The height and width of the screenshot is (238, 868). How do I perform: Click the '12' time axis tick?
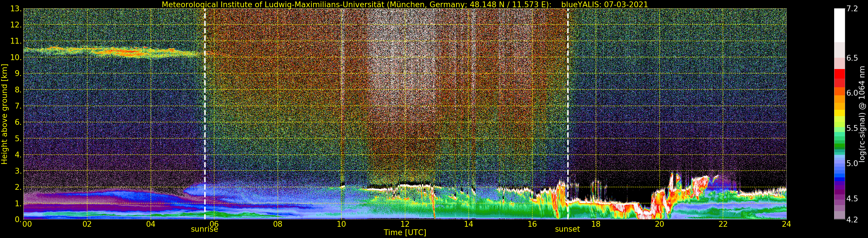[x=405, y=224]
